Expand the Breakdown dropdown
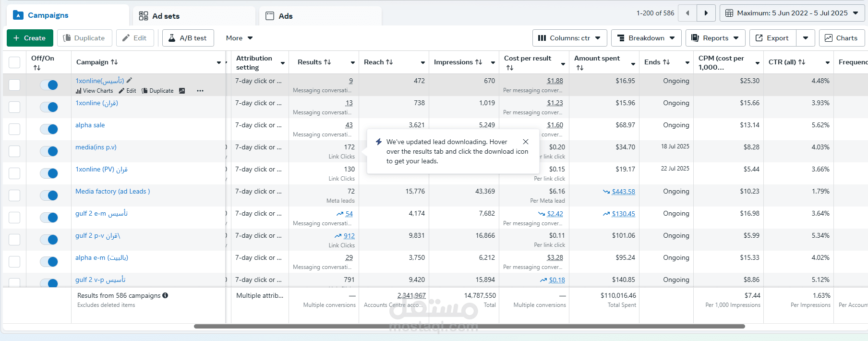 pyautogui.click(x=646, y=38)
